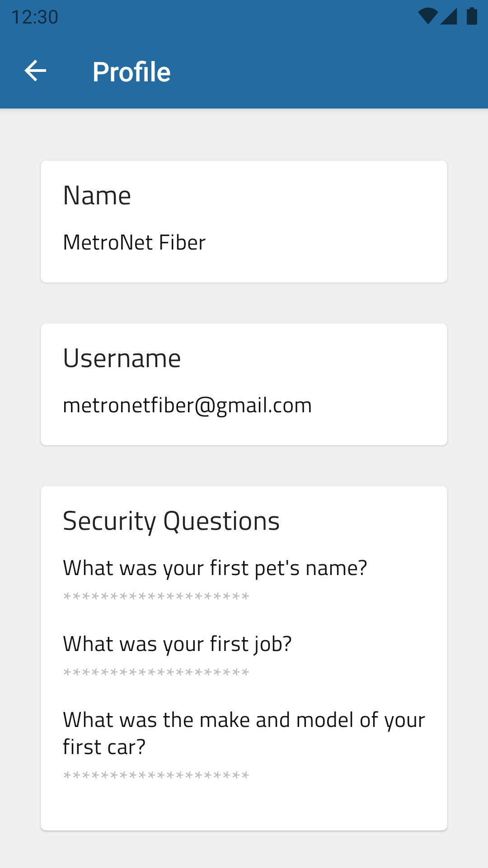Tap the masked answer under first car
The image size is (488, 868).
click(x=156, y=776)
